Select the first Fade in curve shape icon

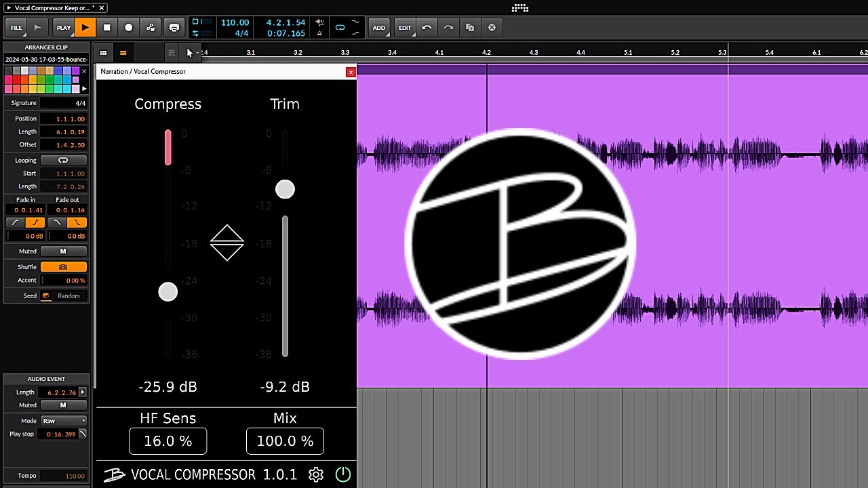(16, 222)
